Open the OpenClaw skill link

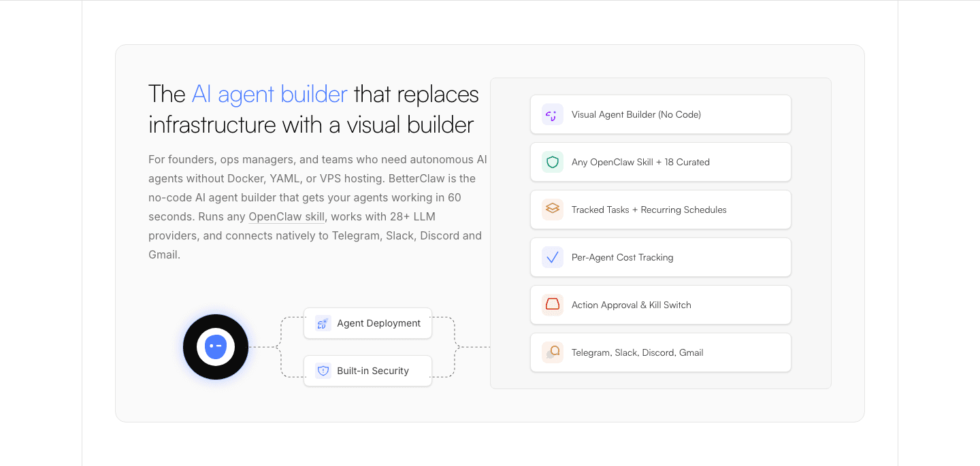pos(287,217)
